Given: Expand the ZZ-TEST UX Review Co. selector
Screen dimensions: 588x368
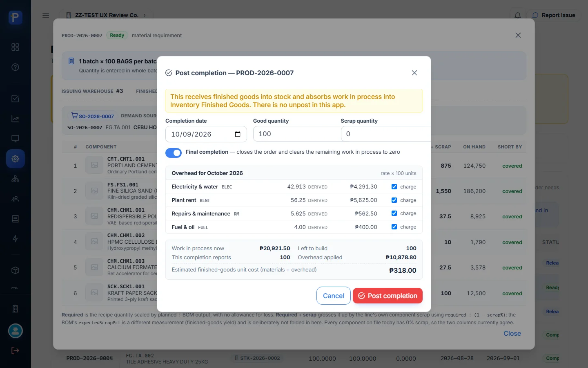Looking at the screenshot, I should 106,16.
